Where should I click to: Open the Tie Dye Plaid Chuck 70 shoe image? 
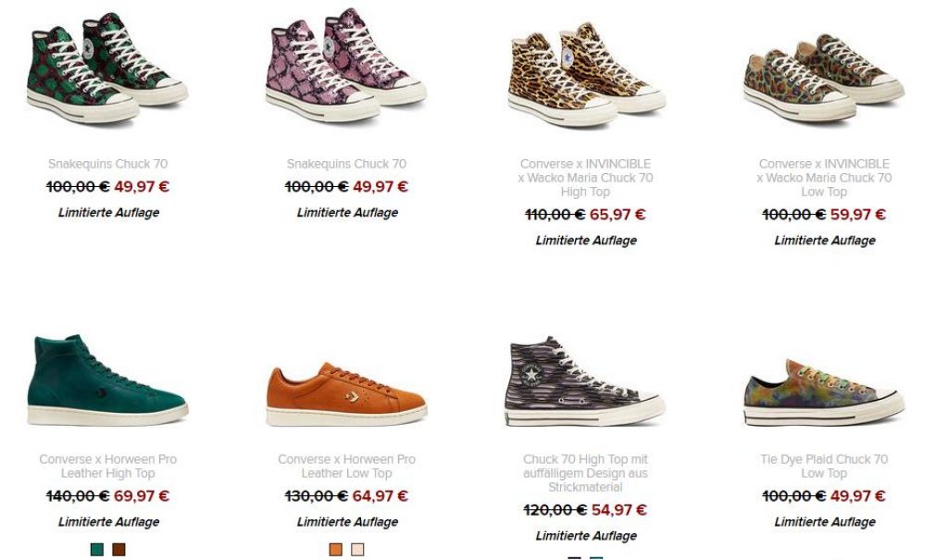tap(824, 392)
